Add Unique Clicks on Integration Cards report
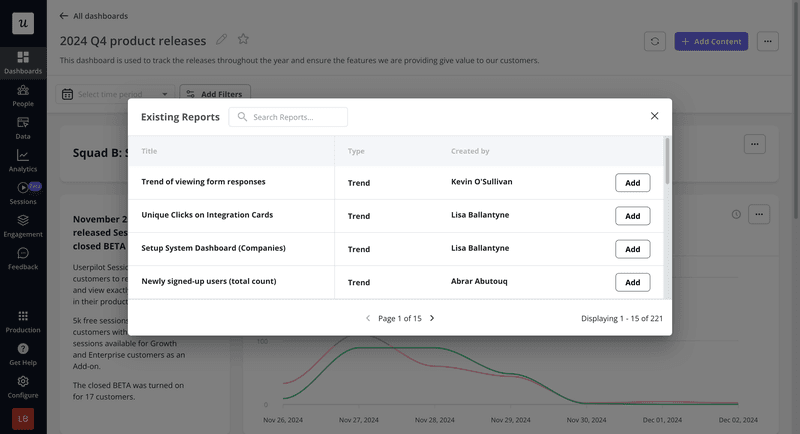Viewport: 800px width, 434px height. (x=632, y=216)
